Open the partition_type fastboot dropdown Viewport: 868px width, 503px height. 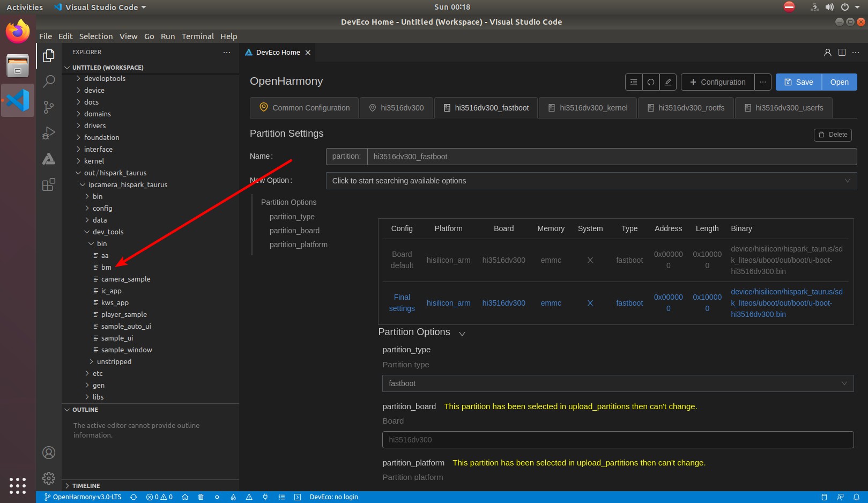618,383
